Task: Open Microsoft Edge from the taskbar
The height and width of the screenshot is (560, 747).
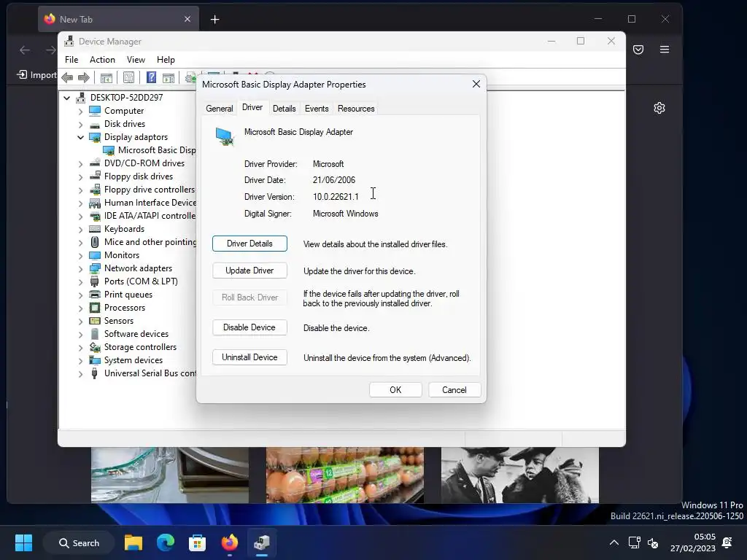Action: (166, 542)
